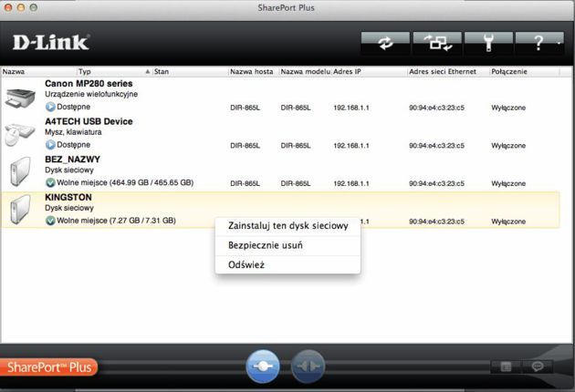Click Dysk sieciowy under BEZ_NAZWY
The image size is (575, 392).
pos(69,170)
